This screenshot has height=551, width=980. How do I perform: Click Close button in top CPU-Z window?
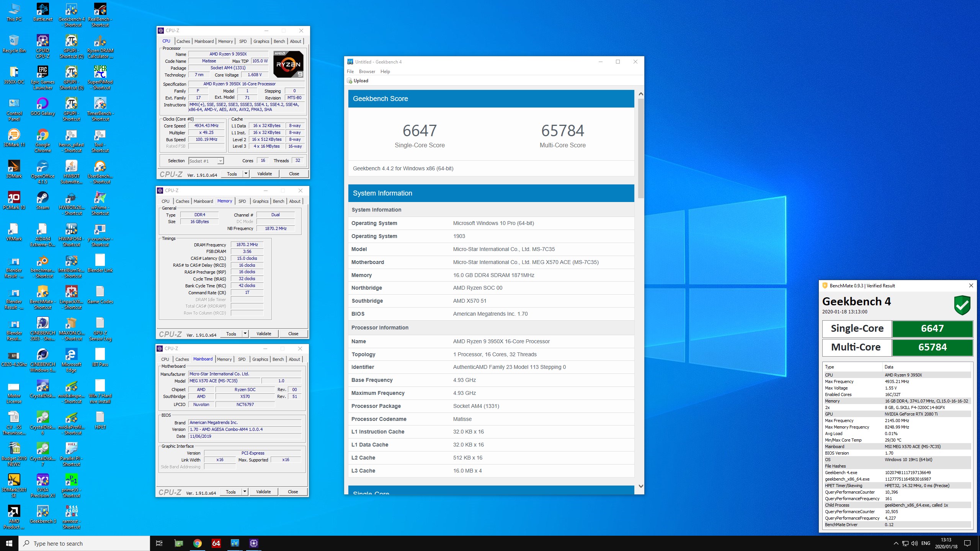[294, 174]
